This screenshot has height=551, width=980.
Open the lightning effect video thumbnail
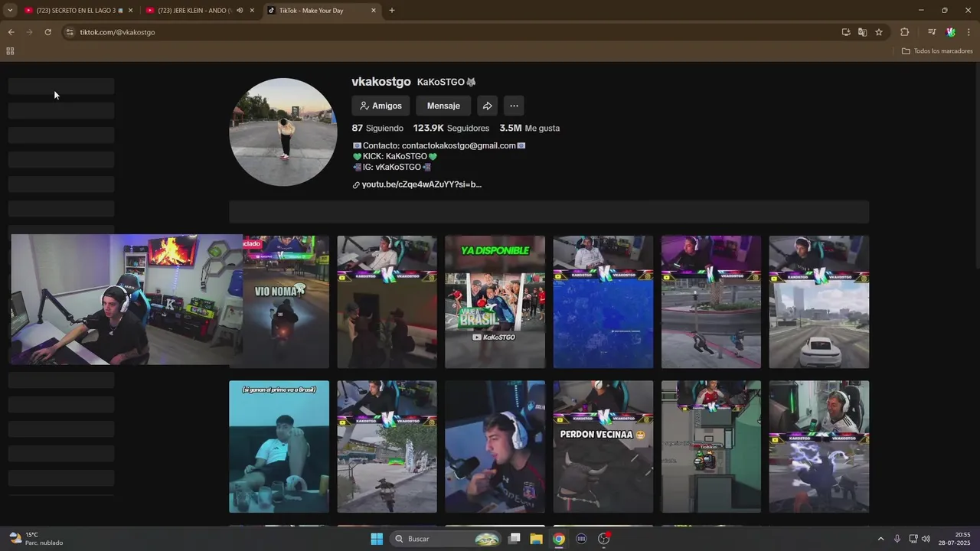[819, 446]
